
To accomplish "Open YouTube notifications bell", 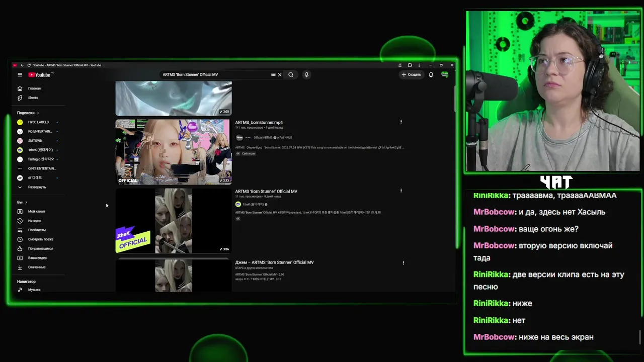I will (431, 75).
